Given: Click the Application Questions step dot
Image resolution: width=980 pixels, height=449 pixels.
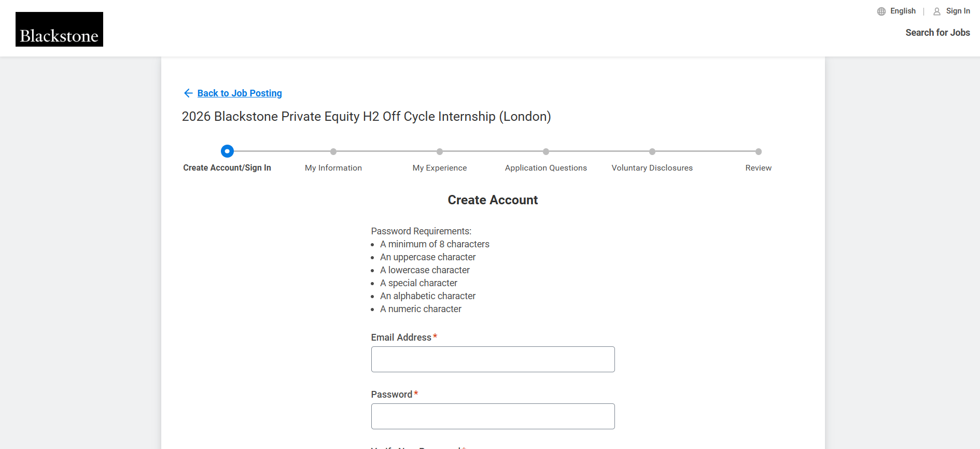Looking at the screenshot, I should click(x=546, y=151).
